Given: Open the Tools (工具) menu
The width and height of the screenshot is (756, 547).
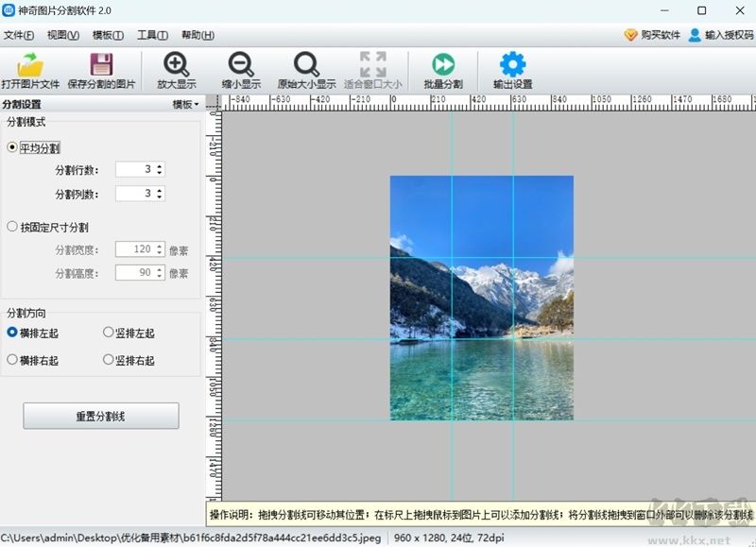Looking at the screenshot, I should [x=152, y=36].
